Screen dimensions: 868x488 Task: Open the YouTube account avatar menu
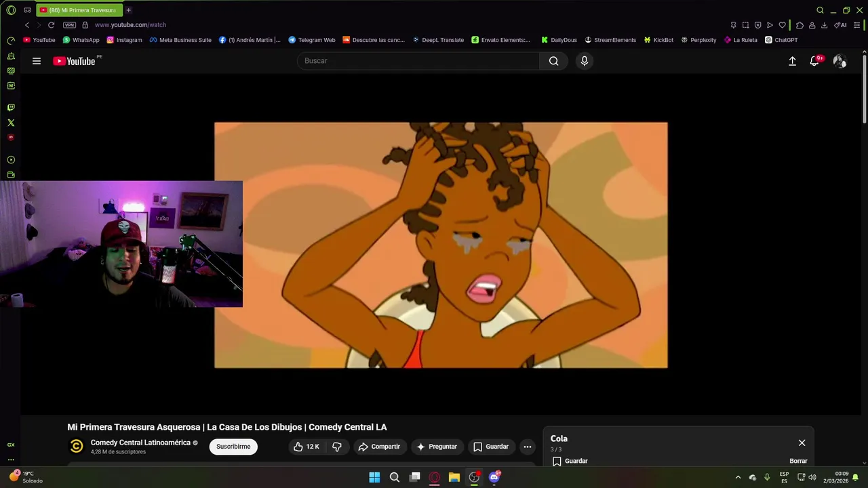(840, 61)
